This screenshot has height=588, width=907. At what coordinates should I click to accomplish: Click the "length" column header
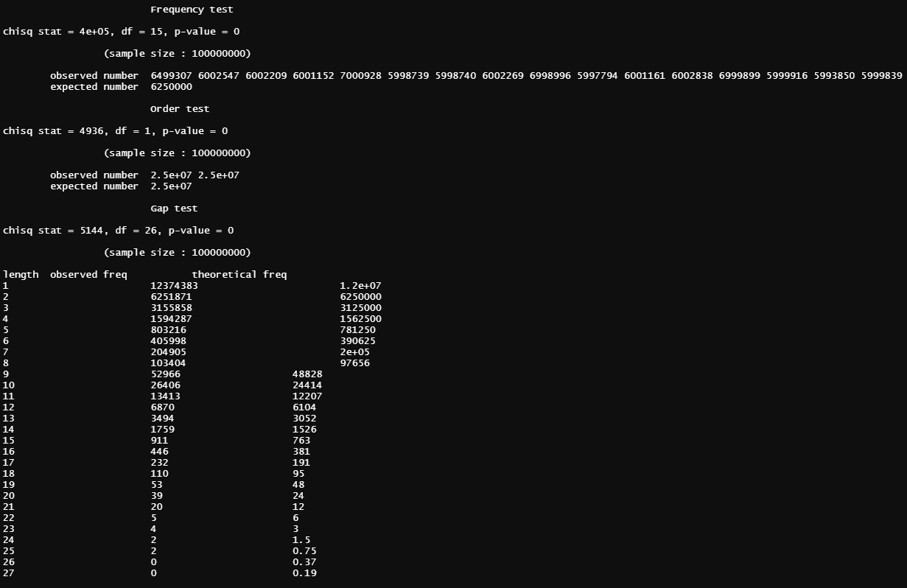(21, 275)
